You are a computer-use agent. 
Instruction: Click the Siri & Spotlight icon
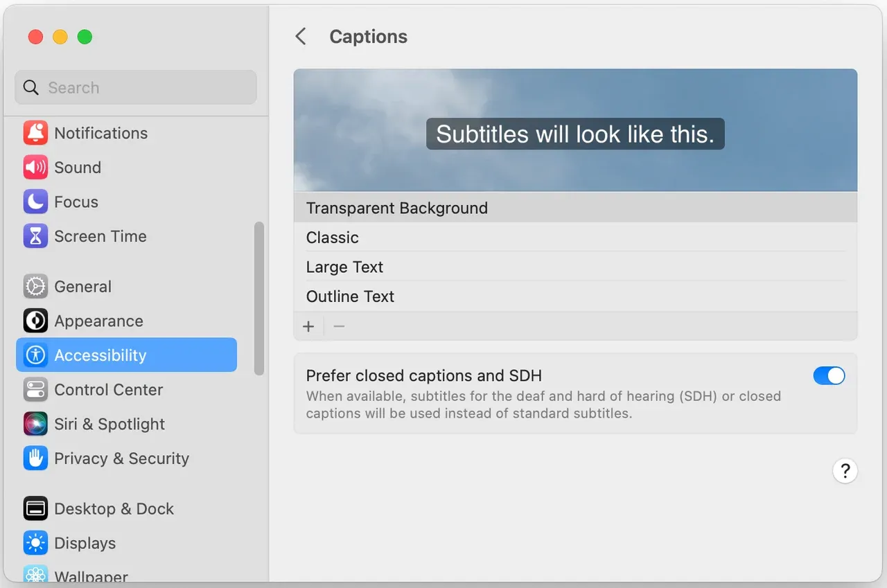(x=35, y=424)
